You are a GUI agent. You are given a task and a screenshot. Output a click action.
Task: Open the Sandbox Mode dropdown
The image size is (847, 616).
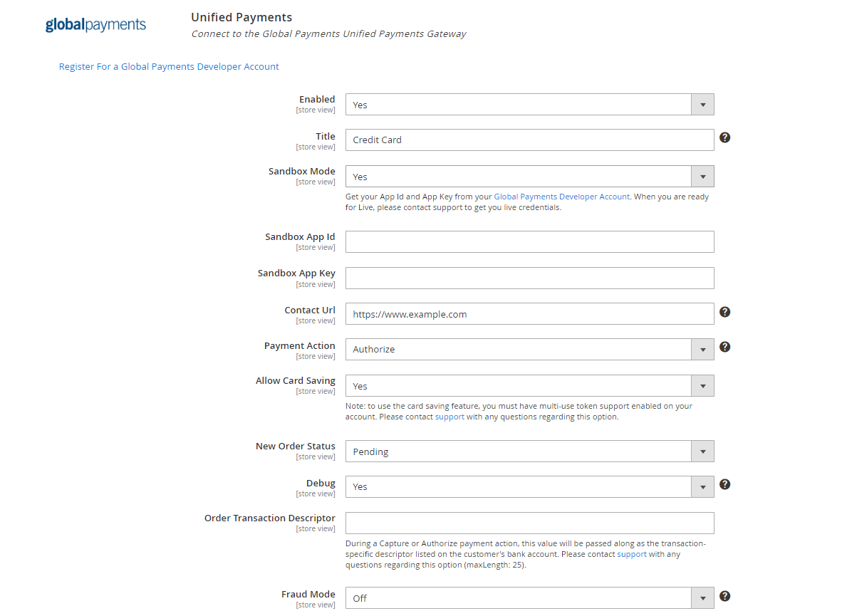coord(702,176)
